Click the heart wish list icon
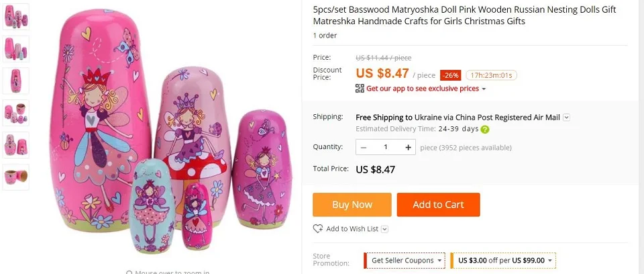The height and width of the screenshot is (274, 644). click(x=318, y=229)
